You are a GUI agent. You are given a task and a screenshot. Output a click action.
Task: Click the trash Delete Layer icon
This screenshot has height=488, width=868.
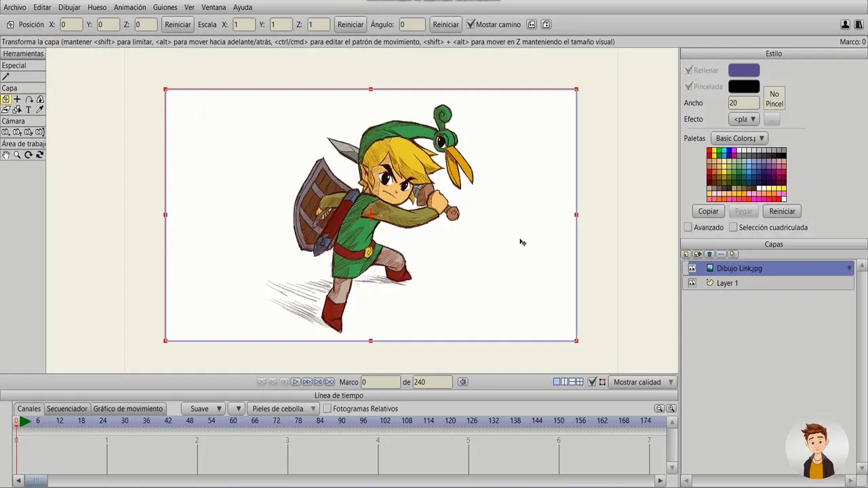click(x=709, y=254)
